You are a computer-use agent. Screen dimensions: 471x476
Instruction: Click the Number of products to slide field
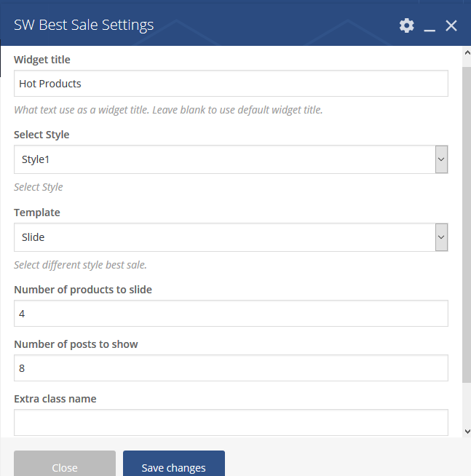tap(231, 313)
